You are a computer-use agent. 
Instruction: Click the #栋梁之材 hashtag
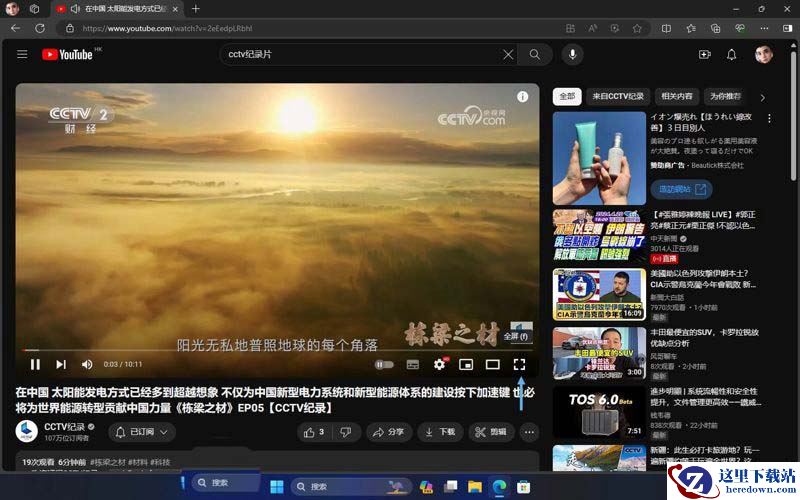coord(108,462)
